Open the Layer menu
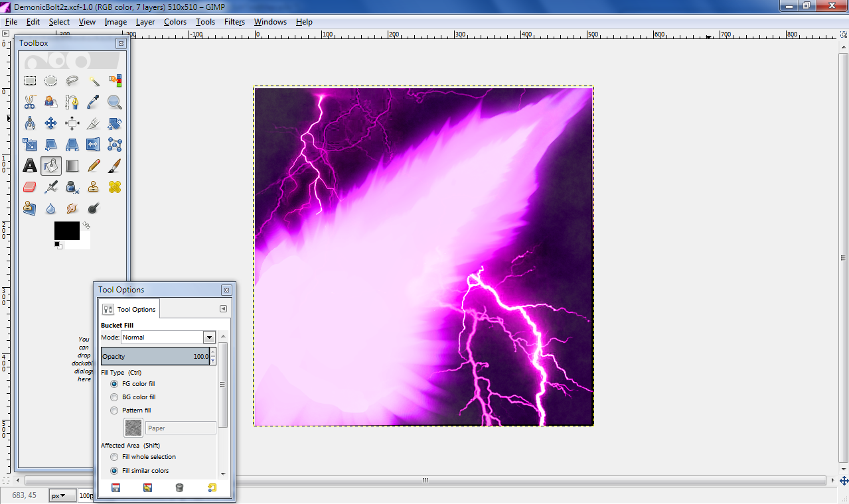Viewport: 849px width, 504px height. (x=145, y=22)
